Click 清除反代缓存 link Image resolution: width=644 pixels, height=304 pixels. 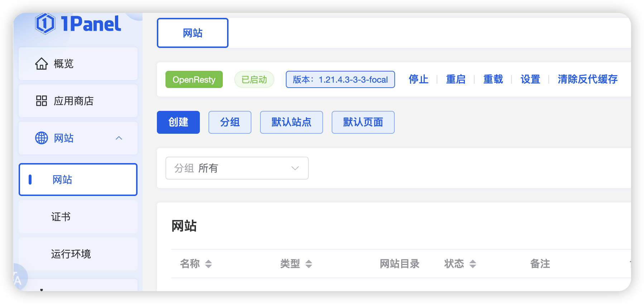(587, 79)
